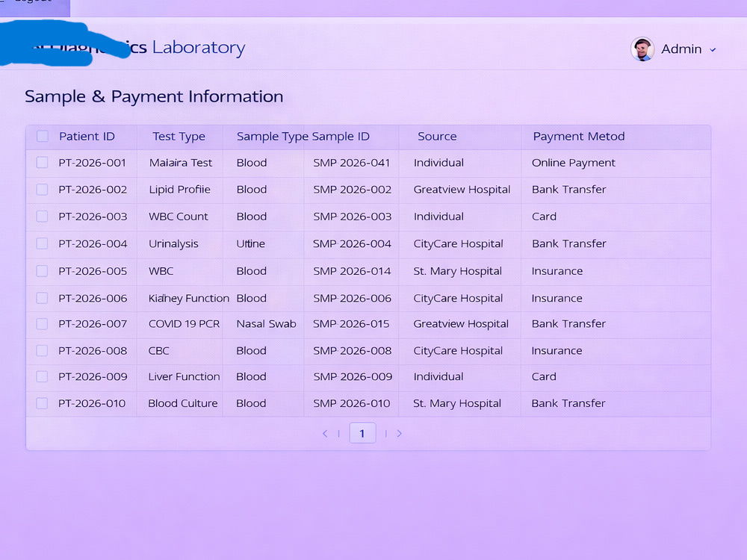The height and width of the screenshot is (560, 747).
Task: Click the COVID 19 PCR cell
Action: [184, 324]
